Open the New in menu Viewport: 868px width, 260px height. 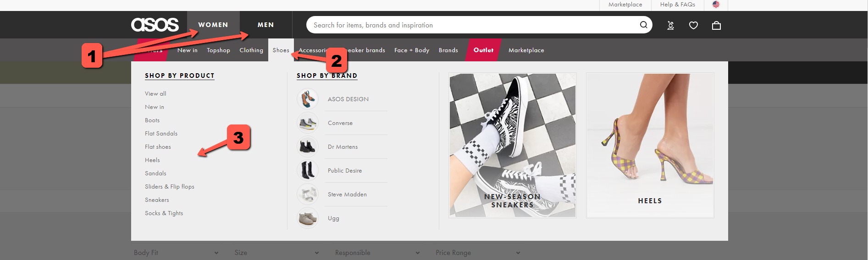click(188, 50)
